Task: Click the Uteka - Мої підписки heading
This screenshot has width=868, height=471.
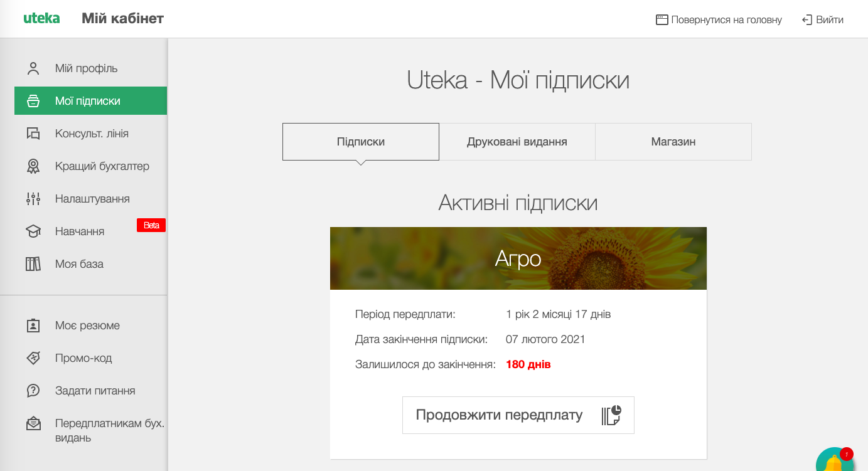Action: click(518, 80)
